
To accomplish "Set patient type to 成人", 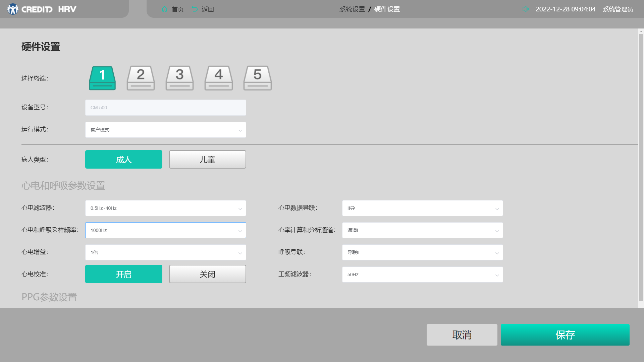I will point(123,160).
